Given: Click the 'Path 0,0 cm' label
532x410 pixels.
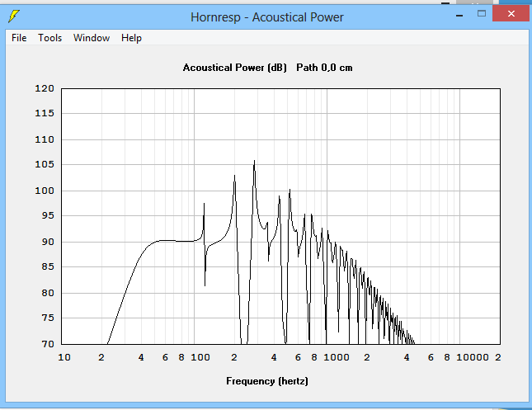Looking at the screenshot, I should (x=324, y=68).
